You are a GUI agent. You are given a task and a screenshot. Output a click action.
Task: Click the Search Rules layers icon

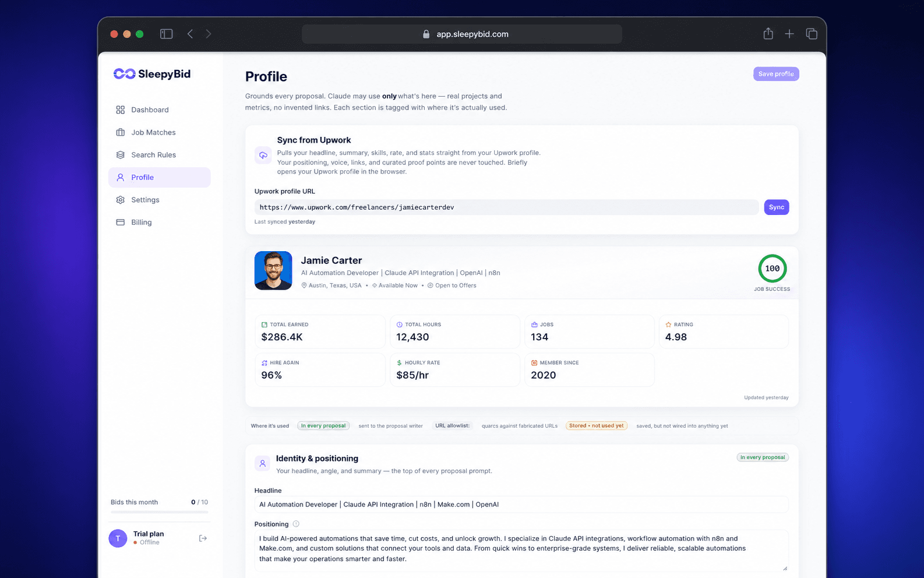pyautogui.click(x=120, y=155)
